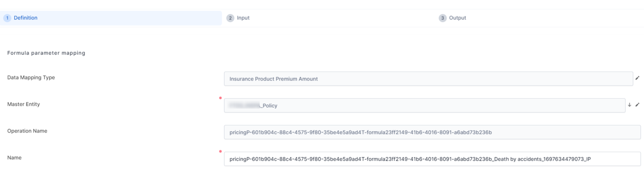The image size is (644, 180).
Task: Click the Operation Name label
Action: [27, 131]
